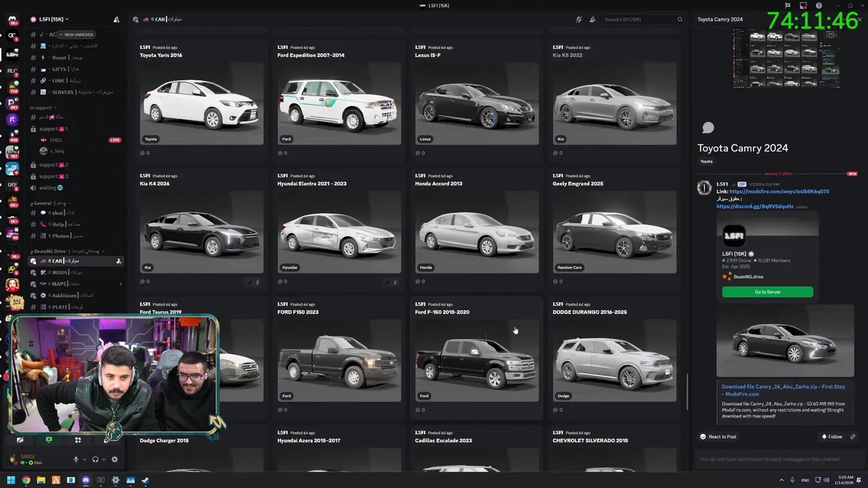Open the Hyundai Elantra 2021 - 2023 post title
868x488 pixels.
tap(312, 184)
